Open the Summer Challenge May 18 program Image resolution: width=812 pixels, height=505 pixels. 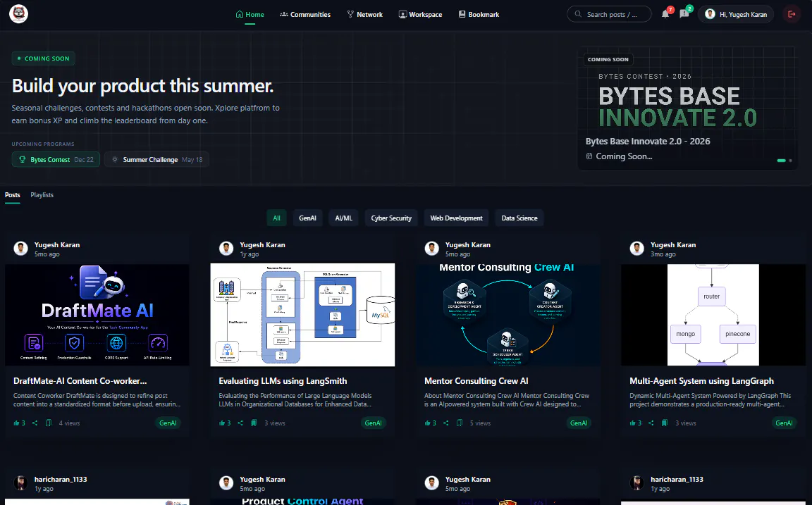[x=157, y=159]
